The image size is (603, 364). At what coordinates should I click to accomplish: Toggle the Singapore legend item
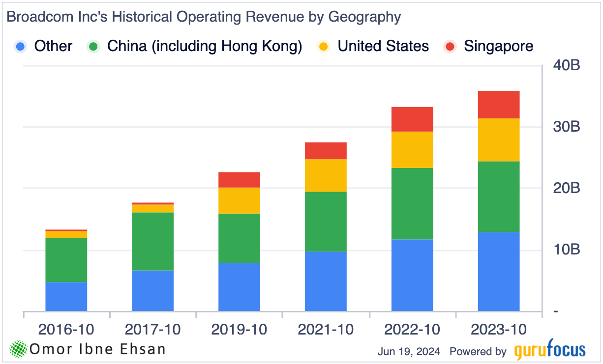488,47
